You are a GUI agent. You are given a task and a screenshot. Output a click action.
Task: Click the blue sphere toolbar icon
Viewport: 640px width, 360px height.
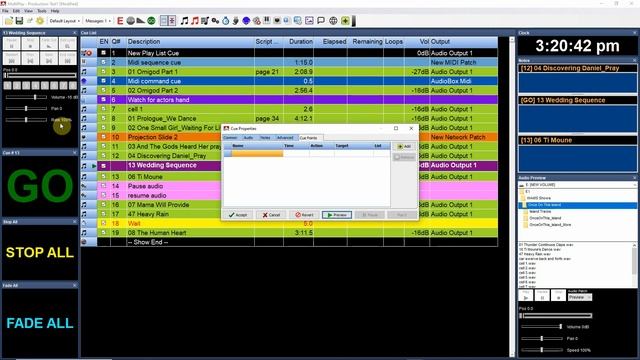pos(246,20)
